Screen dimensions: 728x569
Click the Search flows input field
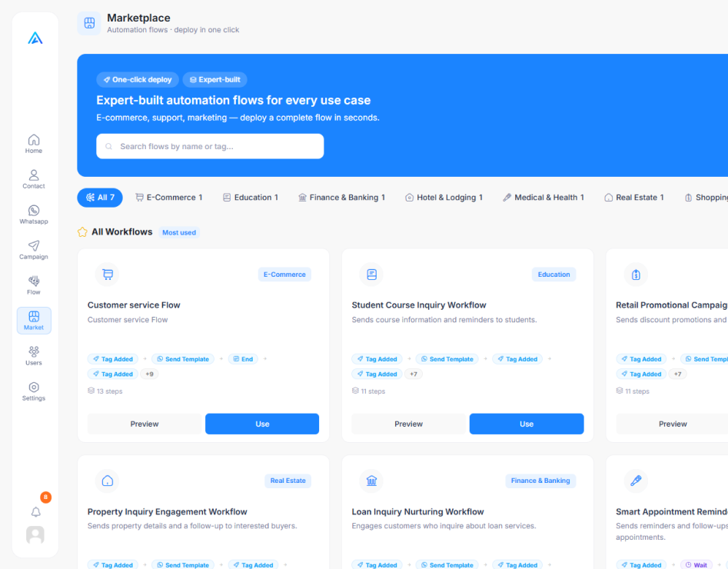(x=210, y=146)
